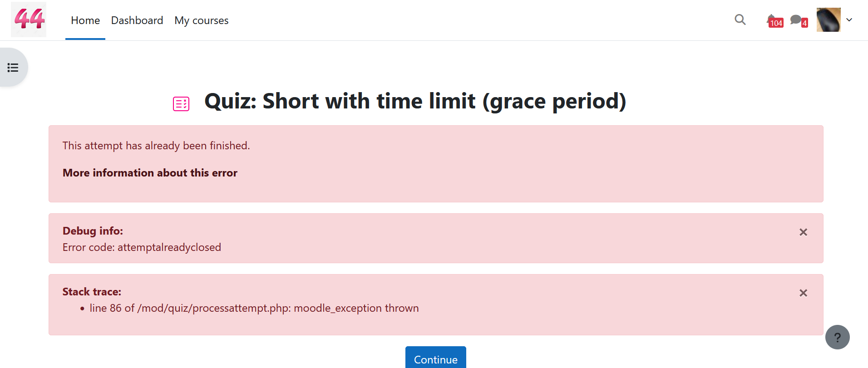Open notifications bell showing 104
The width and height of the screenshot is (868, 368).
point(774,21)
